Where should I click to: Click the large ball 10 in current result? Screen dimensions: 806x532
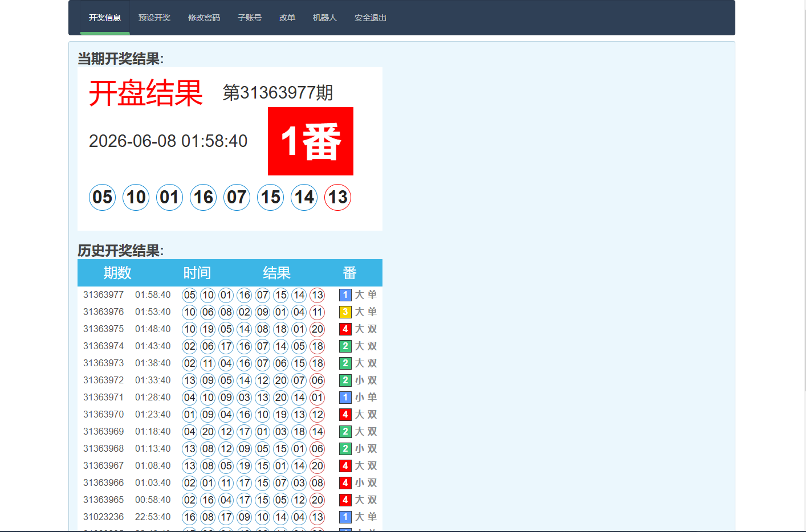point(136,198)
